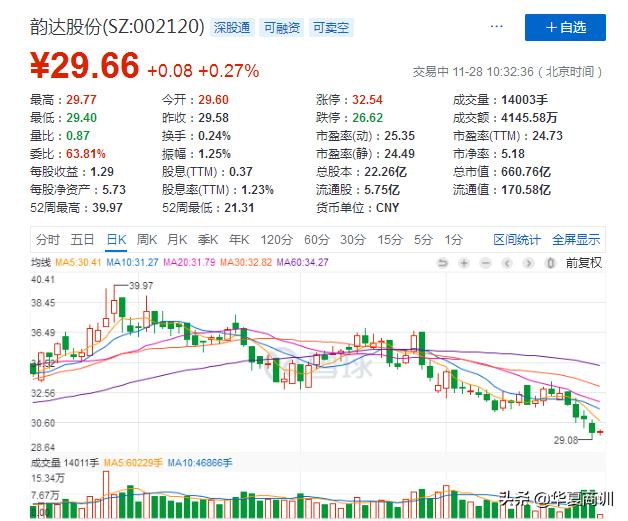This screenshot has height=521, width=628.
Task: Switch to the 五日 chart tab
Action: (82, 239)
